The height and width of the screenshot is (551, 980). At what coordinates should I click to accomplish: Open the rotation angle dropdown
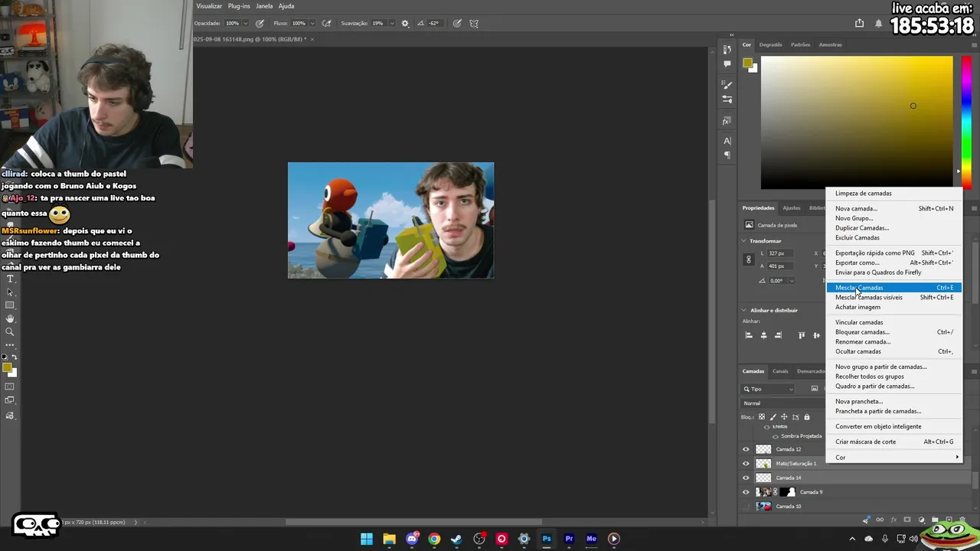791,281
